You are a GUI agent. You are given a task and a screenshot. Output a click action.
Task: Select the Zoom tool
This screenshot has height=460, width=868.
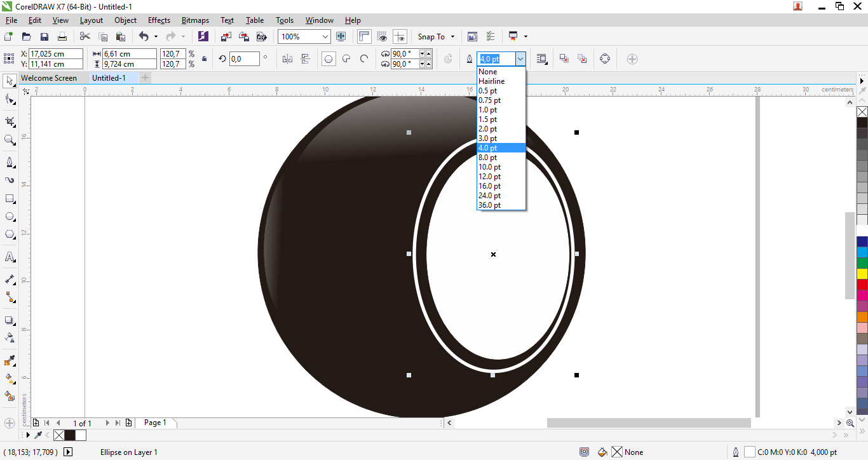pos(9,139)
